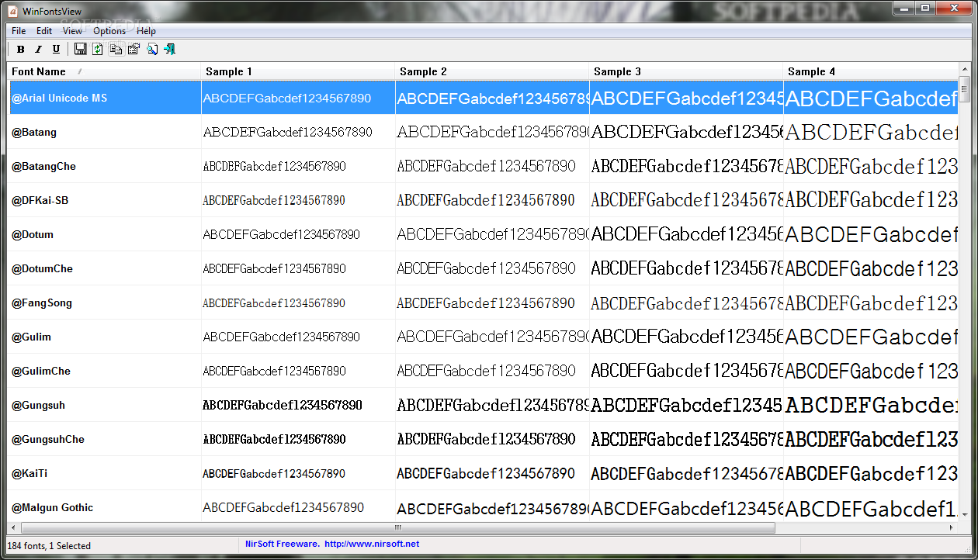Toggle Underline on the font samples

(x=56, y=50)
